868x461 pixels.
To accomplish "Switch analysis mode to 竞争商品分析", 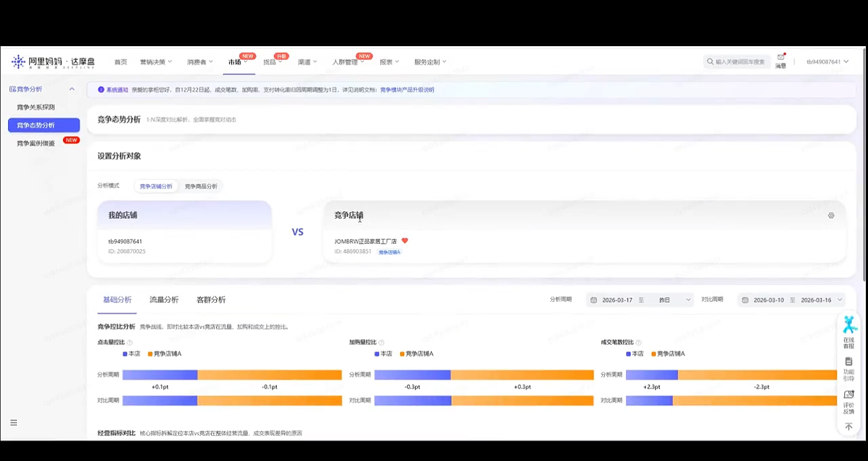I will [x=201, y=186].
